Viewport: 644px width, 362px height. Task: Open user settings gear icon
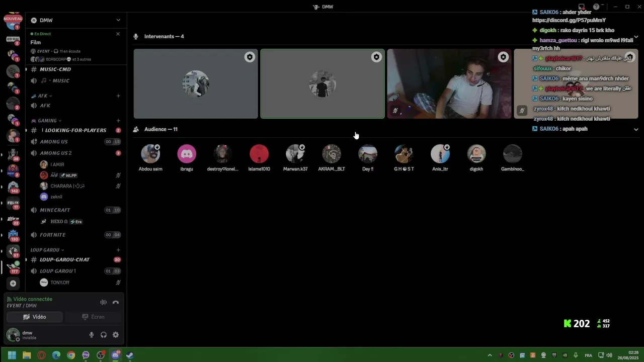[x=116, y=335]
